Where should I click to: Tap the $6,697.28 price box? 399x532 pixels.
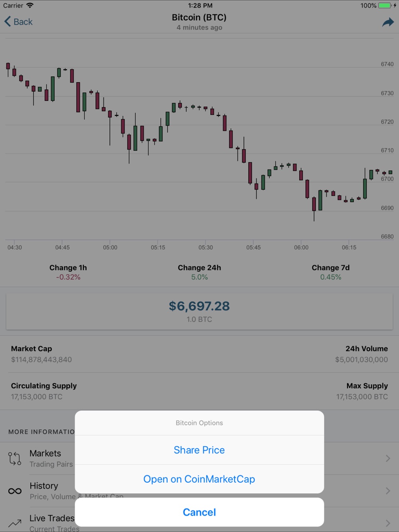199,311
